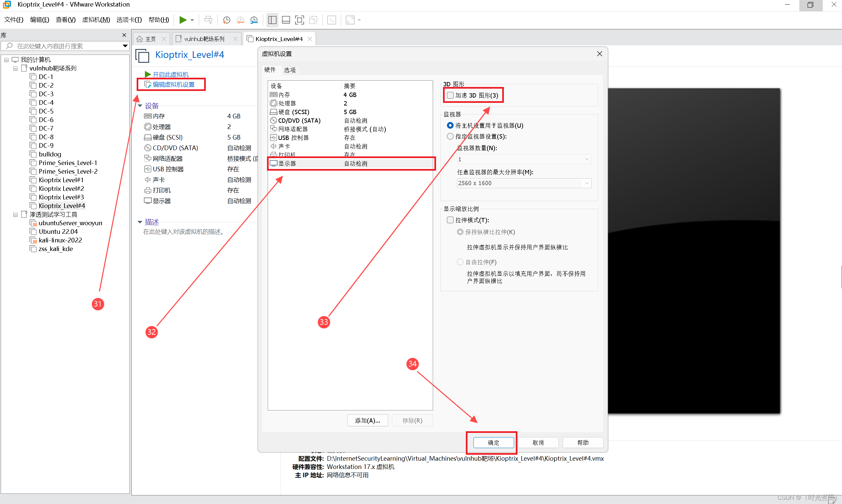Viewport: 842px width, 504px height.
Task: Select Prime_Series_Level-2 in the library
Action: coord(68,172)
